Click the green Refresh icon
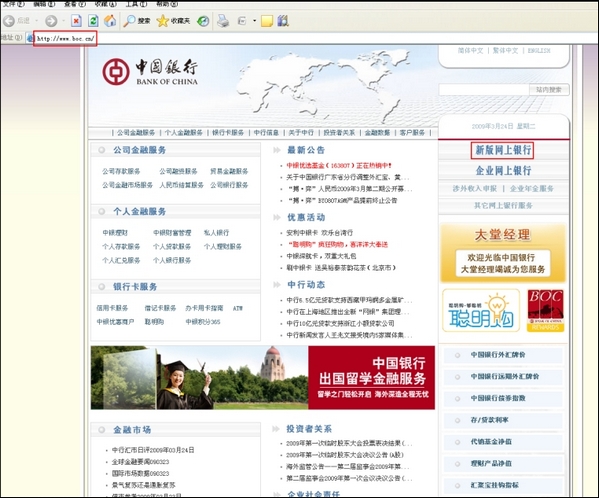This screenshot has height=498, width=599. (93, 21)
